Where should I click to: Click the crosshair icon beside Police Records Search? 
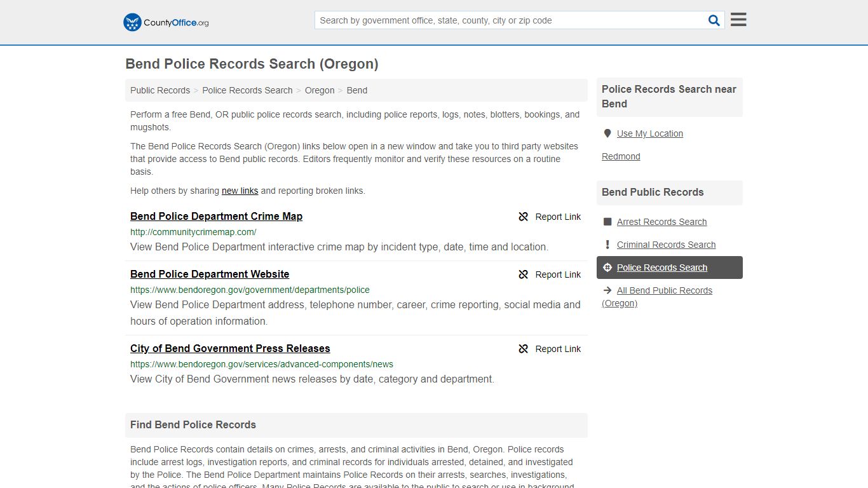point(607,268)
